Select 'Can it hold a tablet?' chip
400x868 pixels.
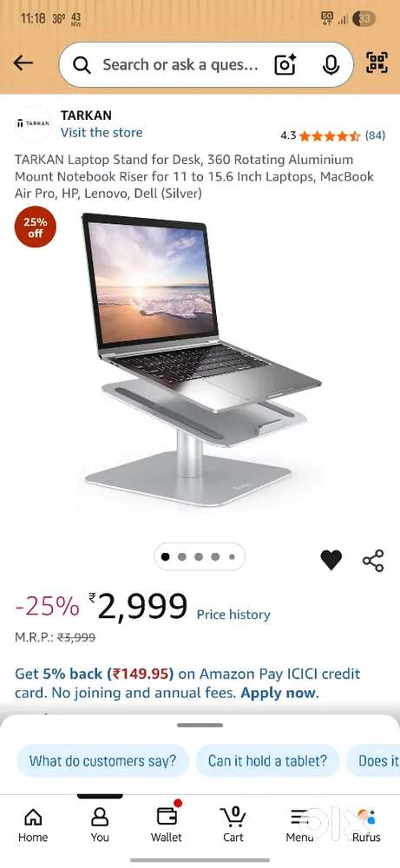point(267,760)
